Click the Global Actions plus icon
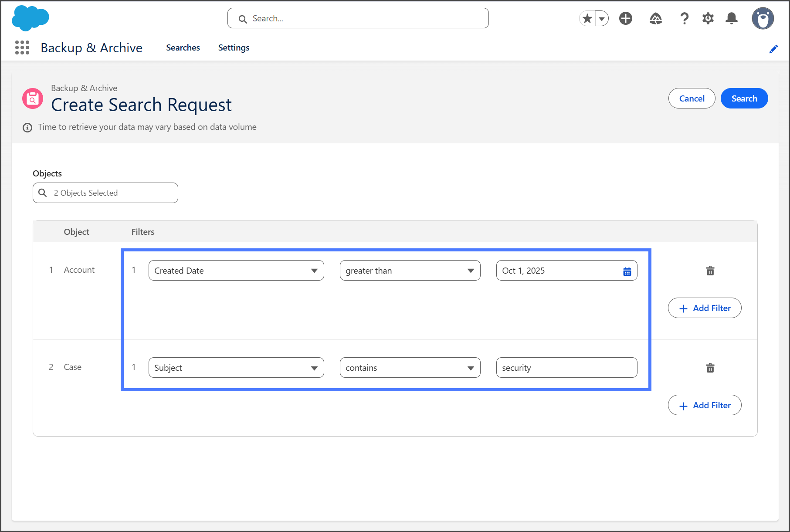The width and height of the screenshot is (790, 532). 626,18
